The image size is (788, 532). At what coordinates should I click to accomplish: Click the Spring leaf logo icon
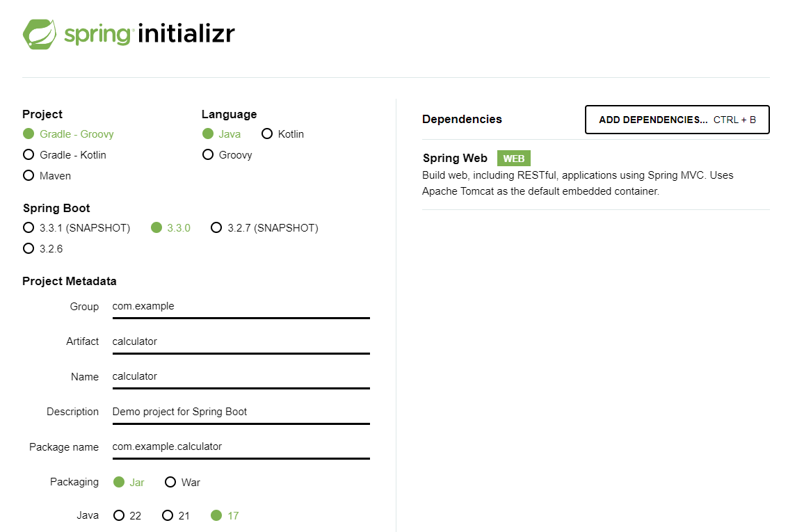(x=40, y=34)
